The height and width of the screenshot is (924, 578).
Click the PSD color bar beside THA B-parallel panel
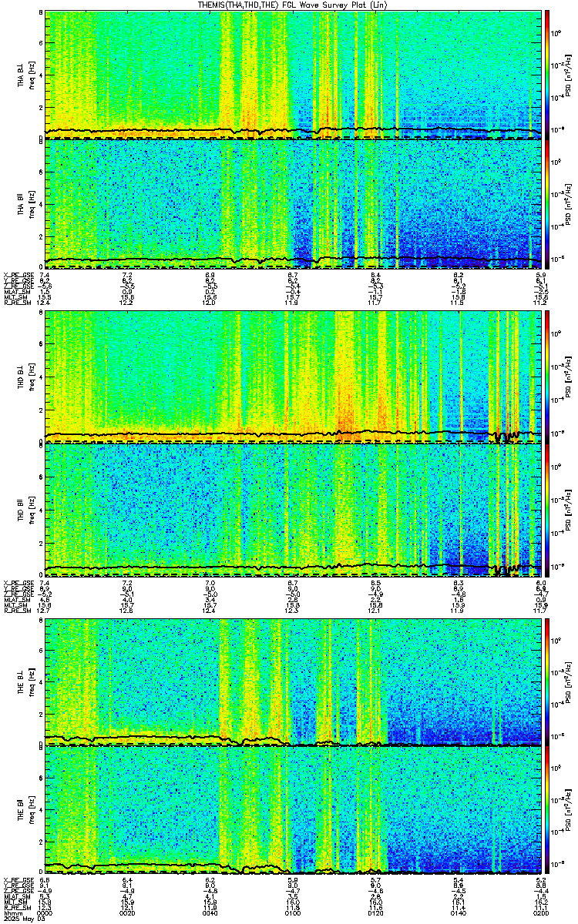(x=547, y=204)
